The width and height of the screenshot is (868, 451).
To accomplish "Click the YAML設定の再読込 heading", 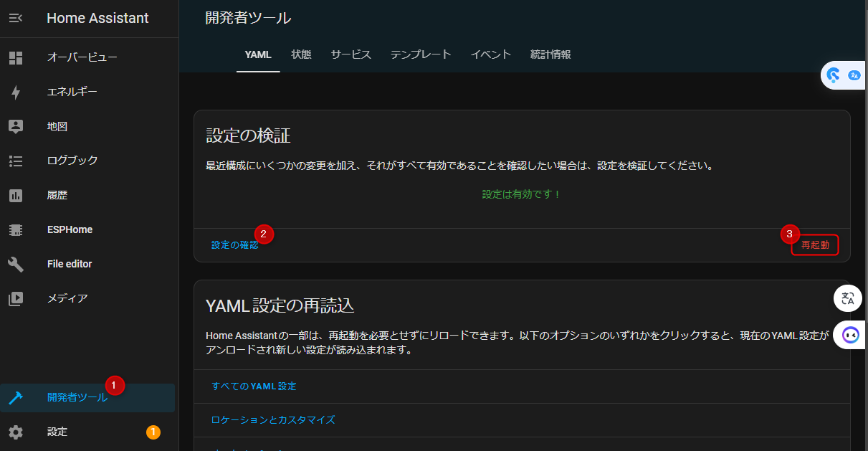I will (x=280, y=306).
